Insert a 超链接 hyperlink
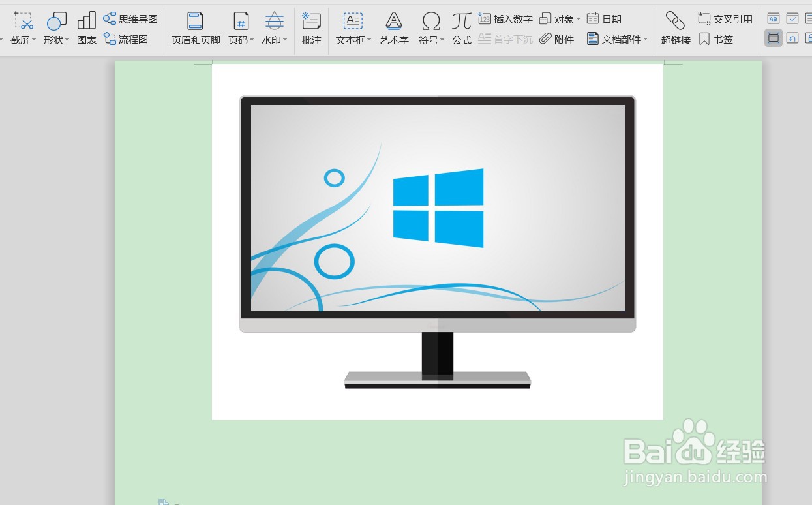812x505 pixels. pyautogui.click(x=676, y=29)
